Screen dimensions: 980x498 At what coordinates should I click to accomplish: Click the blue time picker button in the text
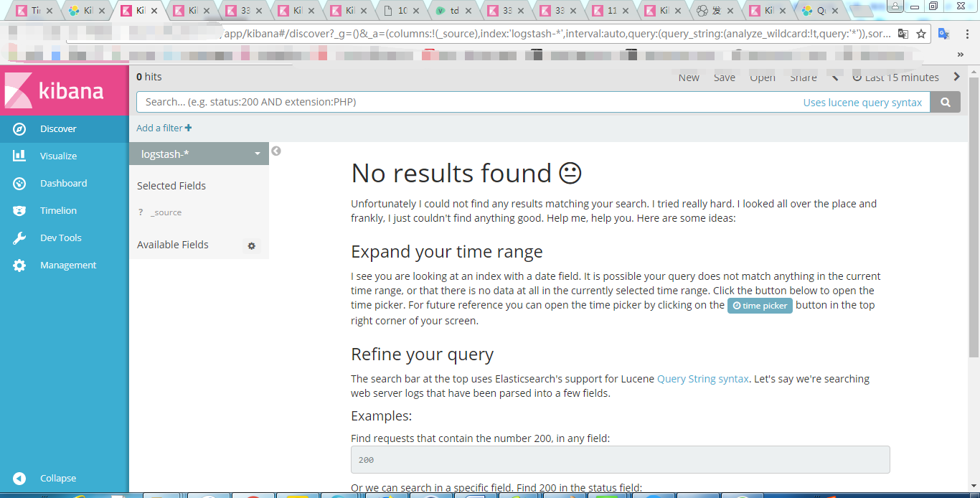[x=760, y=306]
